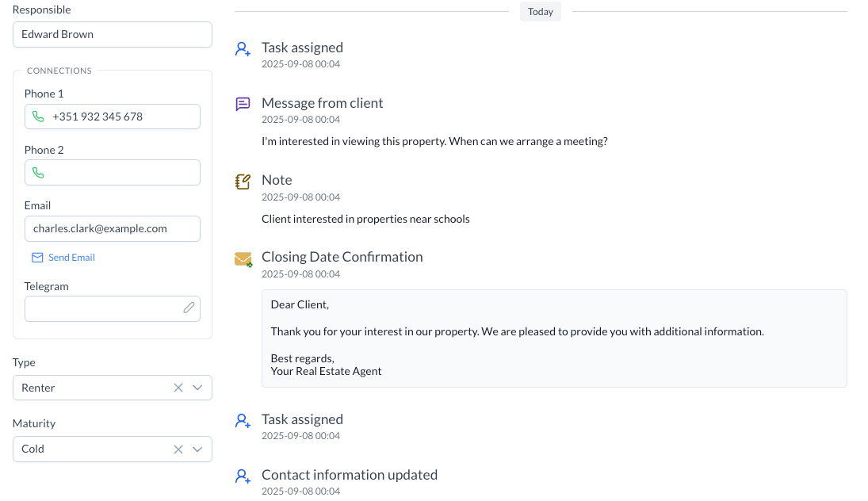
Task: Remove the Cold maturity using the X
Action: click(x=178, y=449)
